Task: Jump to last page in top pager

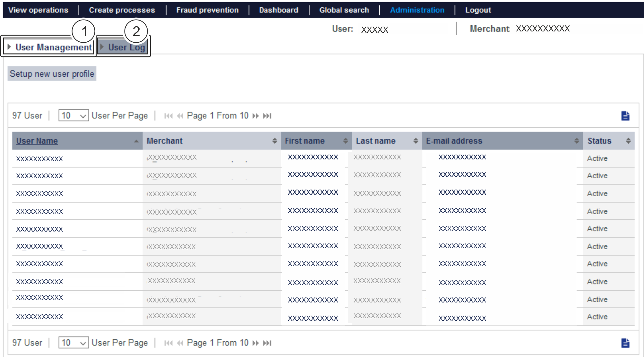Action: [x=267, y=116]
